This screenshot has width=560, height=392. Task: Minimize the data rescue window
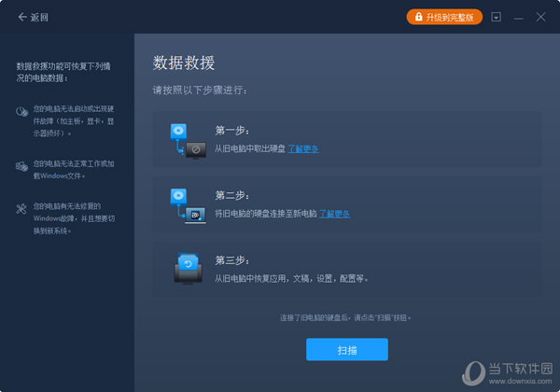pos(518,18)
